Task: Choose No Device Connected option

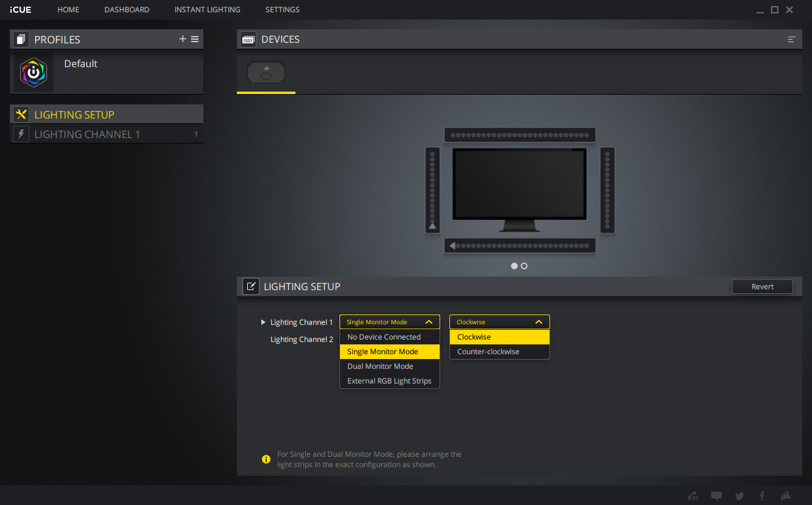Action: [x=390, y=337]
